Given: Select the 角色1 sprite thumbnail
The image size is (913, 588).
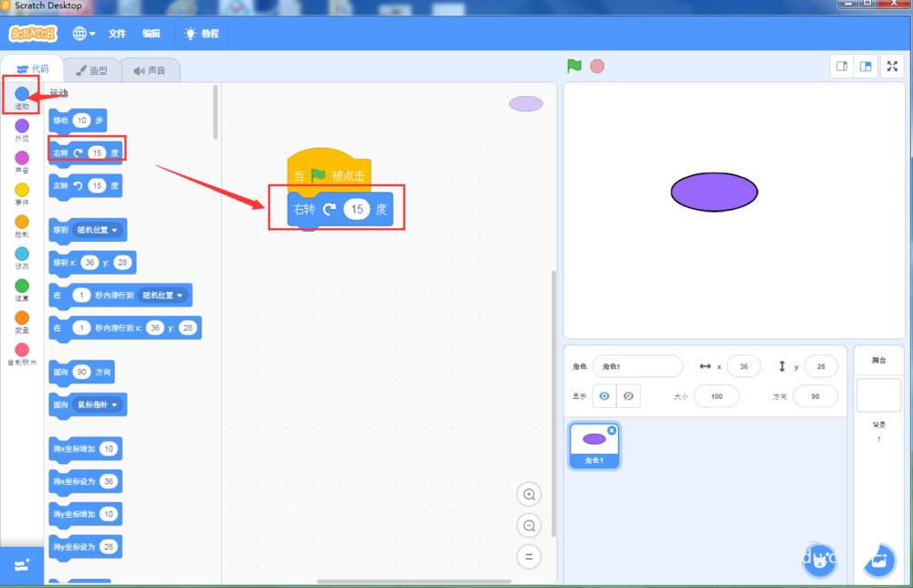Looking at the screenshot, I should tap(594, 445).
